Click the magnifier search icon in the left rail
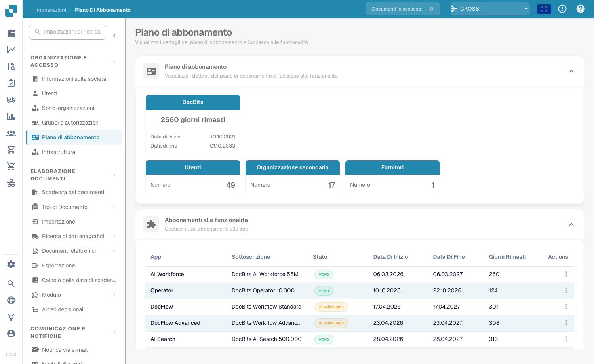This screenshot has height=364, width=594. (x=11, y=284)
